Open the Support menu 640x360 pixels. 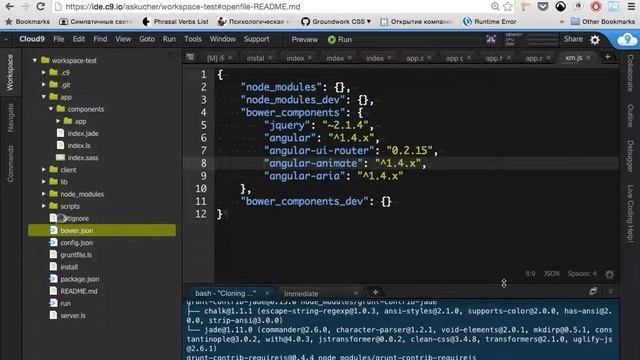click(256, 39)
